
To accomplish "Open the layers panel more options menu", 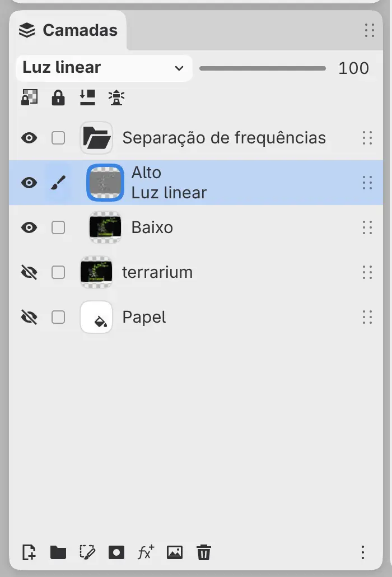I will (363, 552).
